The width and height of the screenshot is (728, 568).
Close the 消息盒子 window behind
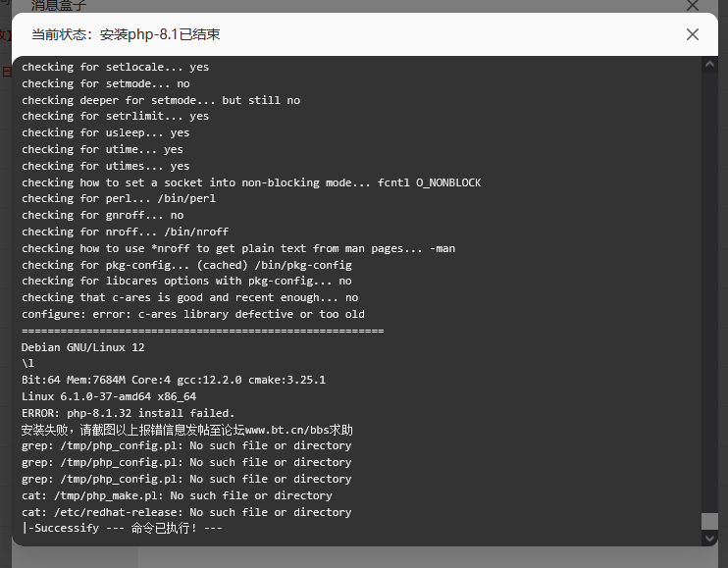(x=693, y=5)
